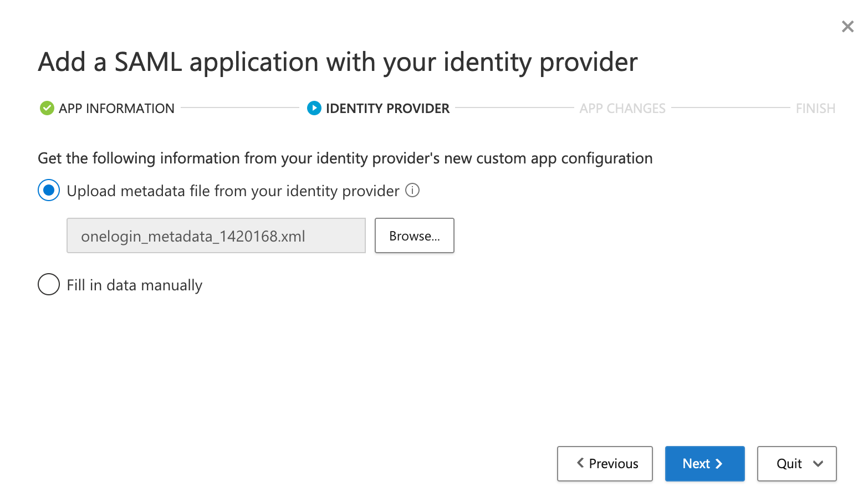This screenshot has height=492, width=868.
Task: Jump to the APP CHANGES step
Action: 622,109
